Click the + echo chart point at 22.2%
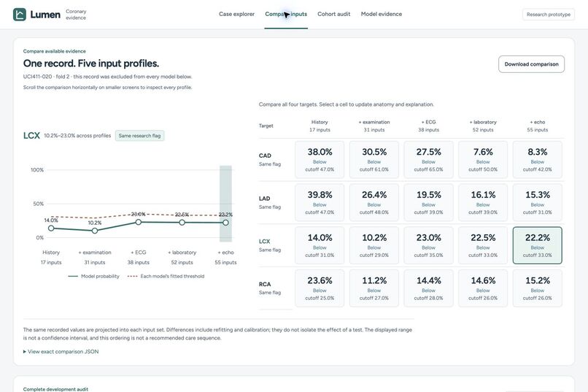Viewport: 588px width, 392px height. click(x=225, y=223)
